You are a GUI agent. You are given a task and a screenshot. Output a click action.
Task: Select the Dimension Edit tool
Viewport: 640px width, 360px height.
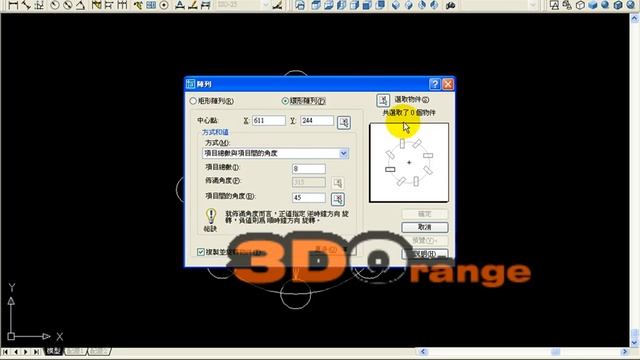pos(180,5)
